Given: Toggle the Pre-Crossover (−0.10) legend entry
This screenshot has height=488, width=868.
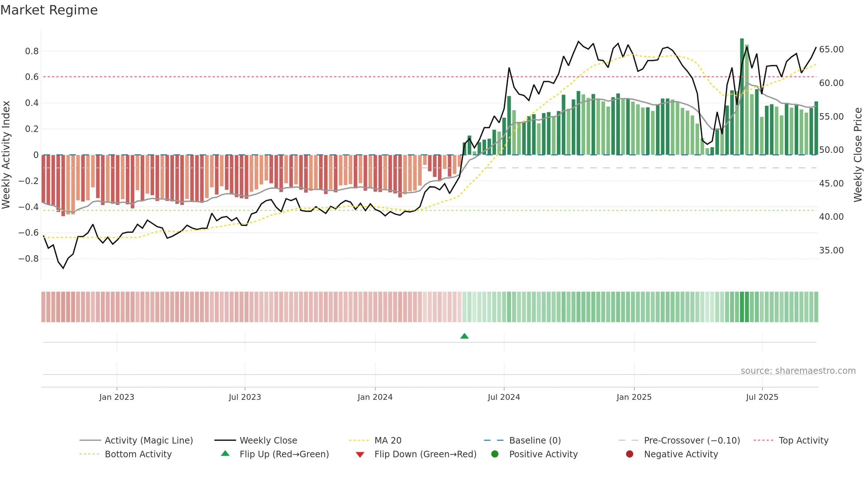Looking at the screenshot, I should [x=680, y=440].
